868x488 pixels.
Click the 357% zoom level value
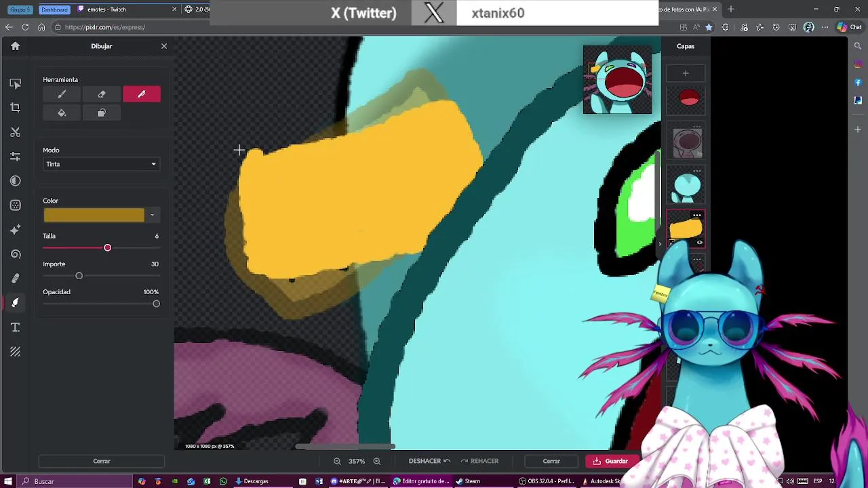(357, 461)
